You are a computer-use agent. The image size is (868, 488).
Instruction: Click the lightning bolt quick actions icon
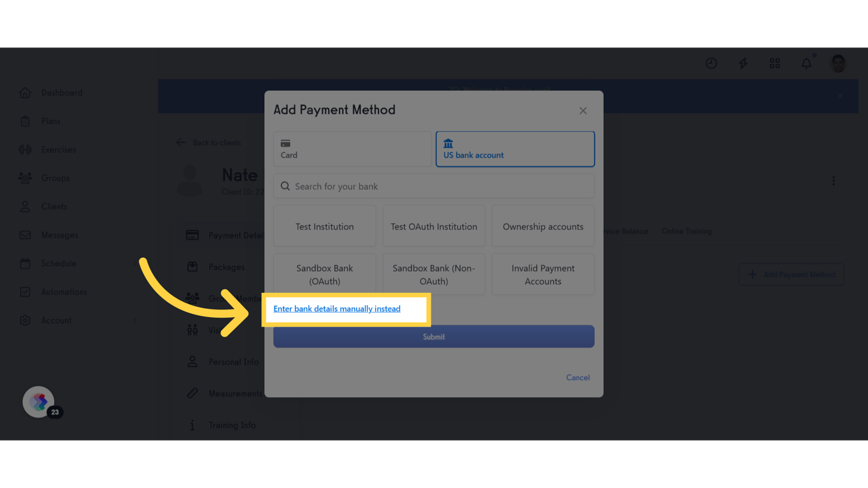742,63
